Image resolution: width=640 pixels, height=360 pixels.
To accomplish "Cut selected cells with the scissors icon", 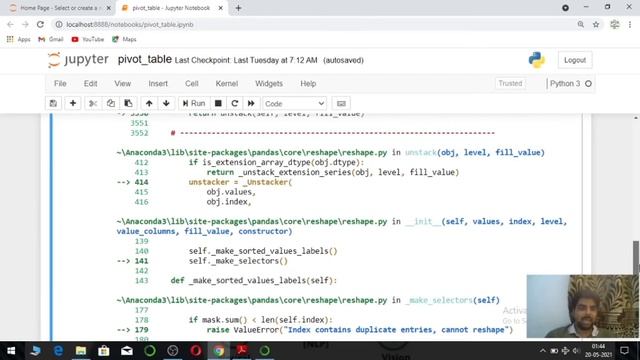I will tap(93, 104).
